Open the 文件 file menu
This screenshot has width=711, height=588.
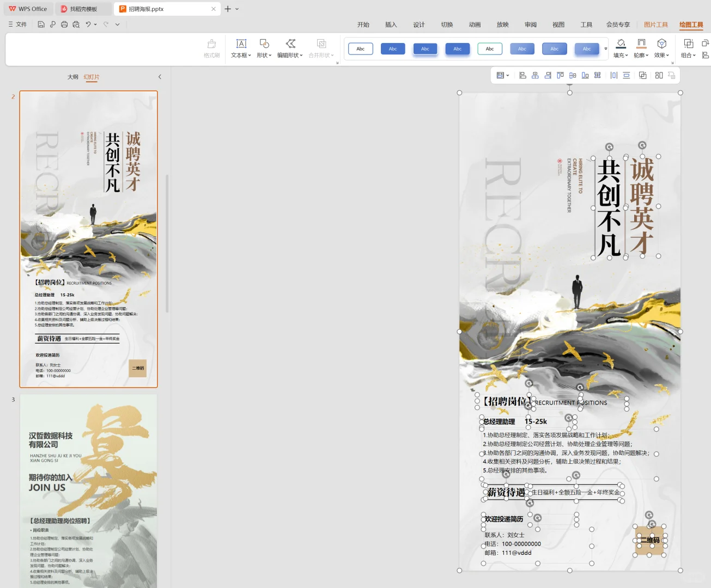(x=17, y=24)
